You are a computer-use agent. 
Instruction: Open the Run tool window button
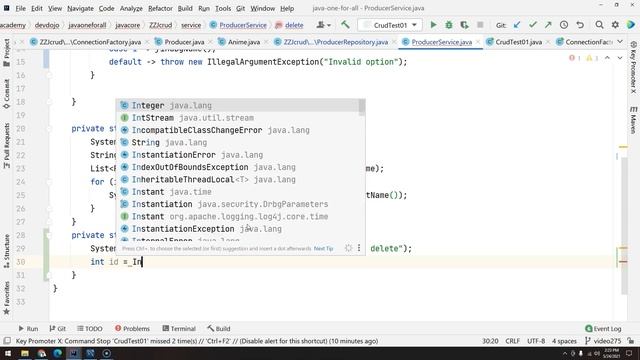[28, 328]
